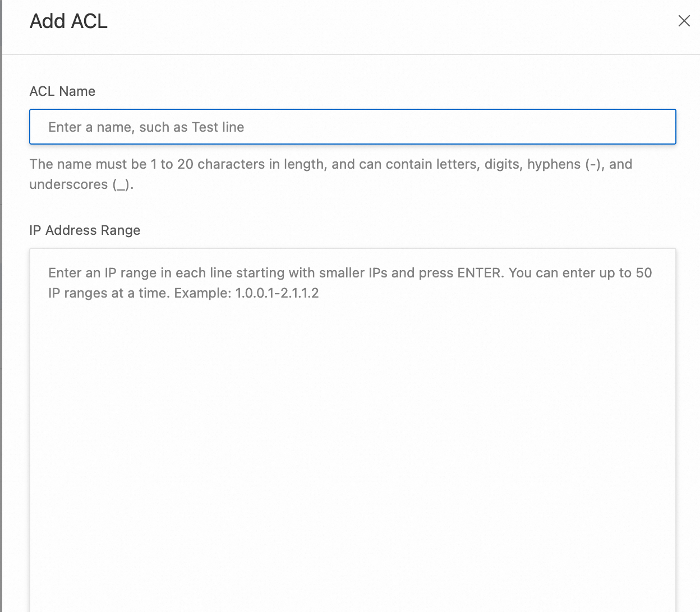700x612 pixels.
Task: Click the Add ACL panel heading
Action: 68,21
